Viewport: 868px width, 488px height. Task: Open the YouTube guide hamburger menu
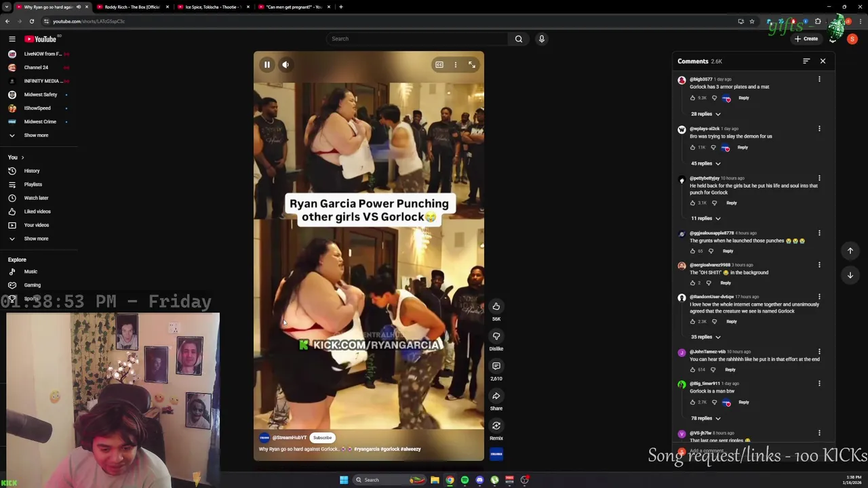[x=12, y=39]
